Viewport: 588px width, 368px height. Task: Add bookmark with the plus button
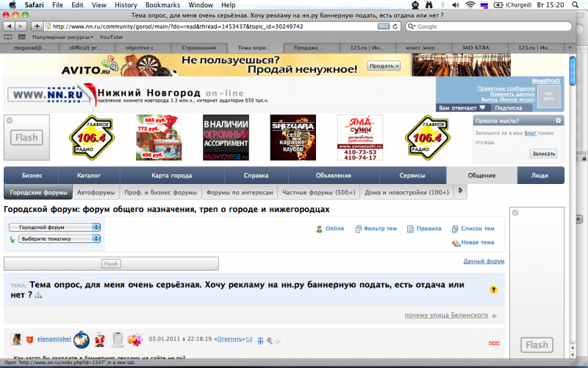coord(37,26)
